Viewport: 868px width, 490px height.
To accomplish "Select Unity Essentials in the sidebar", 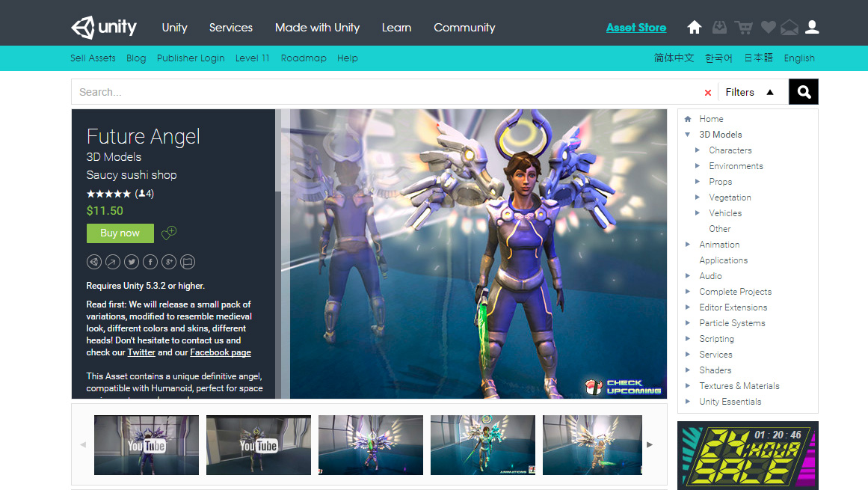I will [730, 402].
